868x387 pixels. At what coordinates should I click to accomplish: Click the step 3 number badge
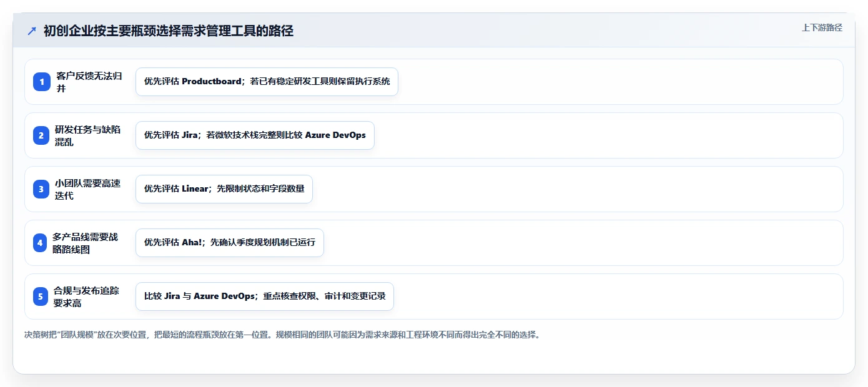click(41, 189)
